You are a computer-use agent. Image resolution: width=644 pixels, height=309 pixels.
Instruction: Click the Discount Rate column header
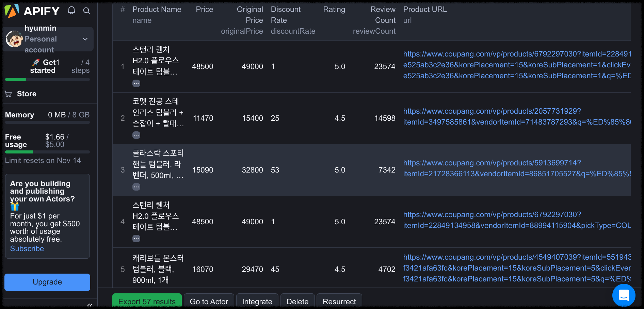coord(286,15)
